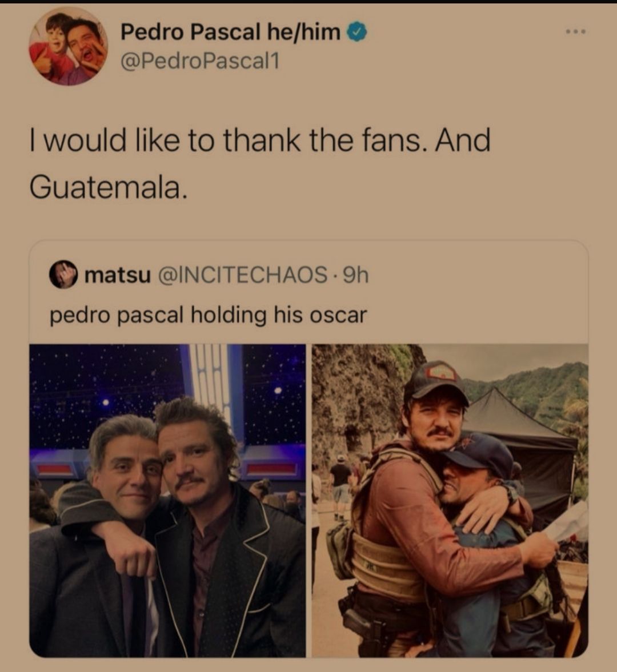Open the three-dot more options menu
The image size is (617, 672).
tap(575, 31)
